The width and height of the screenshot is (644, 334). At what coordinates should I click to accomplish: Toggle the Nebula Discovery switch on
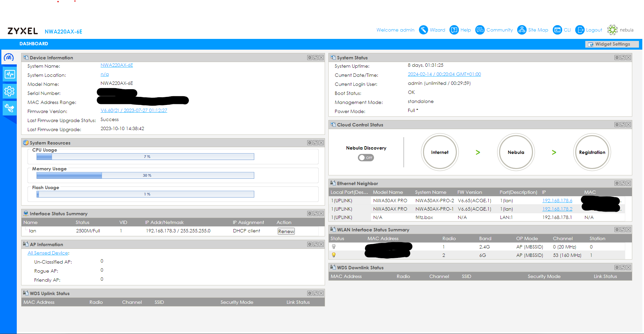(366, 158)
